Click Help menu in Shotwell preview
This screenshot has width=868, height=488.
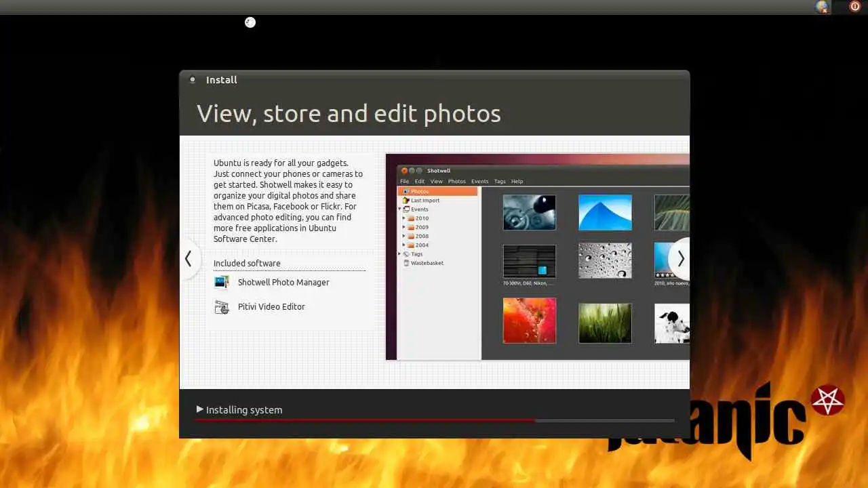click(517, 181)
